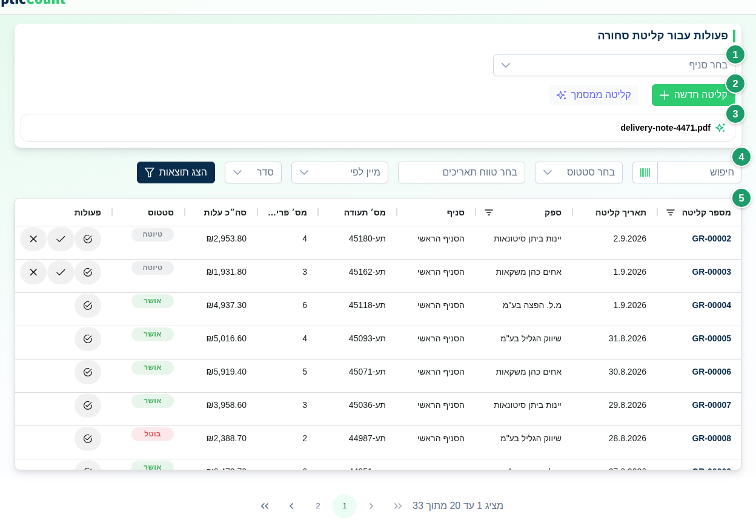Open the בחר סניף branch dropdown
Screen dimensions: 756x532
[x=614, y=65]
